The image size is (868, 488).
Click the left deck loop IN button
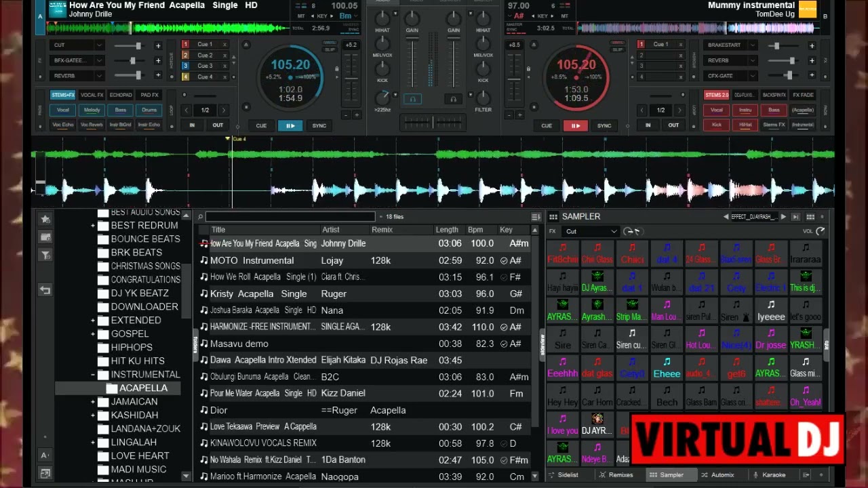pos(192,125)
